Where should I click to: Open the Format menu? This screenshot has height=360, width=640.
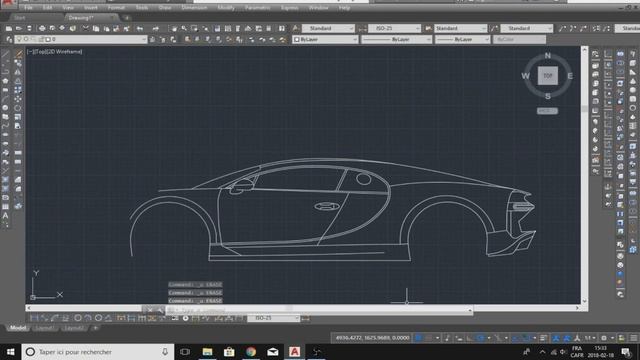(116, 8)
